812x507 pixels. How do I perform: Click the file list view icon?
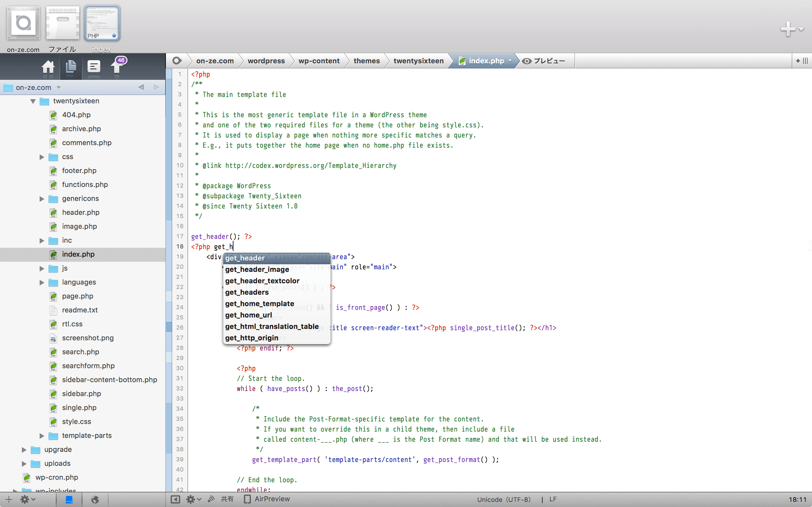click(93, 66)
